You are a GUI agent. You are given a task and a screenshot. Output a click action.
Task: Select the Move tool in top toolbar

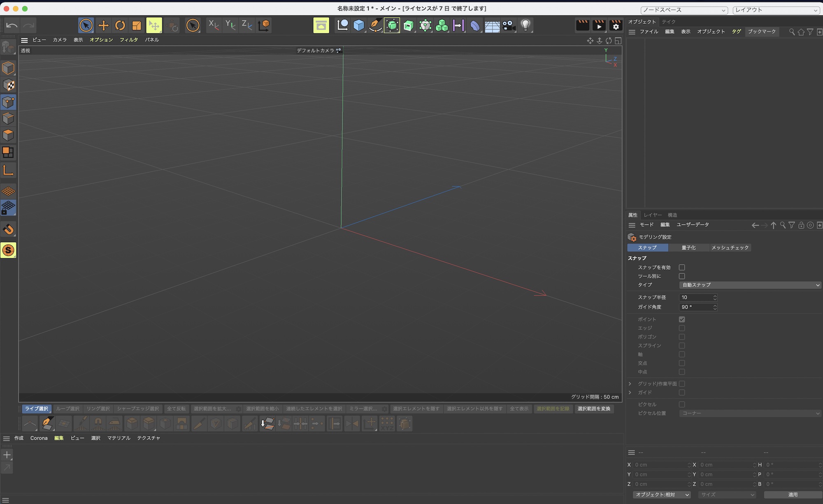click(x=103, y=25)
